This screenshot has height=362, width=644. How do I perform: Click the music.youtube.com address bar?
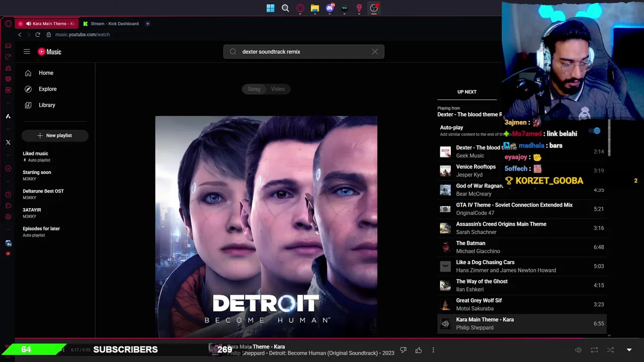coord(83,35)
